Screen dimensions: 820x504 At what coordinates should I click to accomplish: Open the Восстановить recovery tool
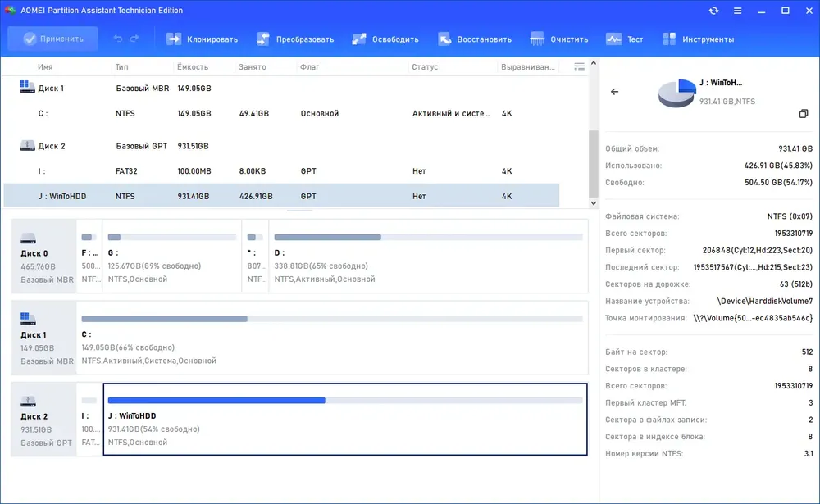[474, 39]
